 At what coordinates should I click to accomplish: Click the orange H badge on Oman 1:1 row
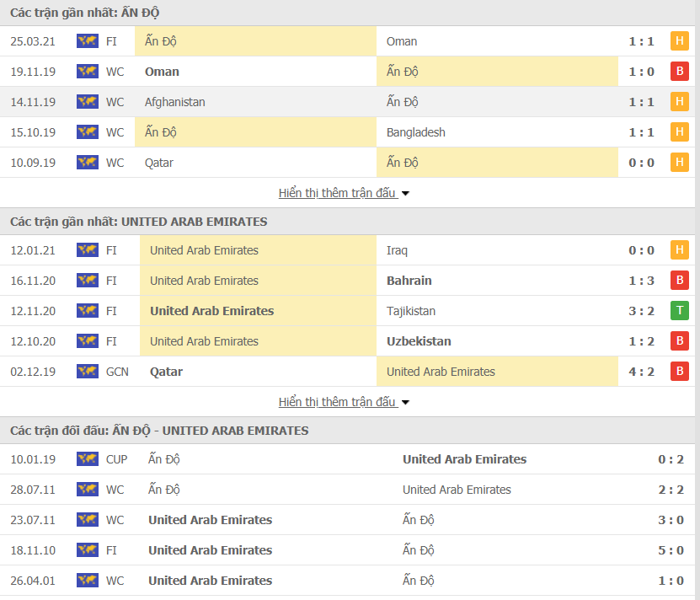point(679,41)
